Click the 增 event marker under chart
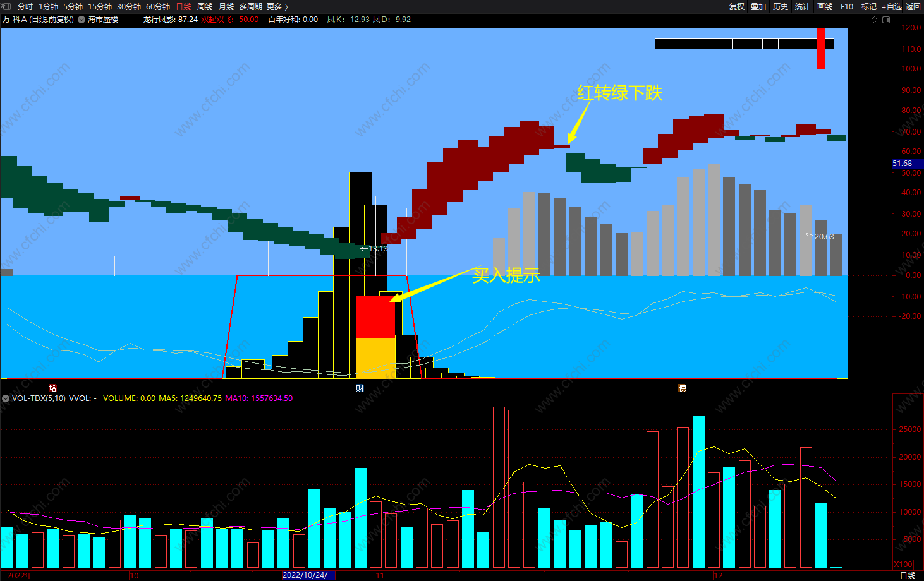This screenshot has width=924, height=581. [53, 388]
